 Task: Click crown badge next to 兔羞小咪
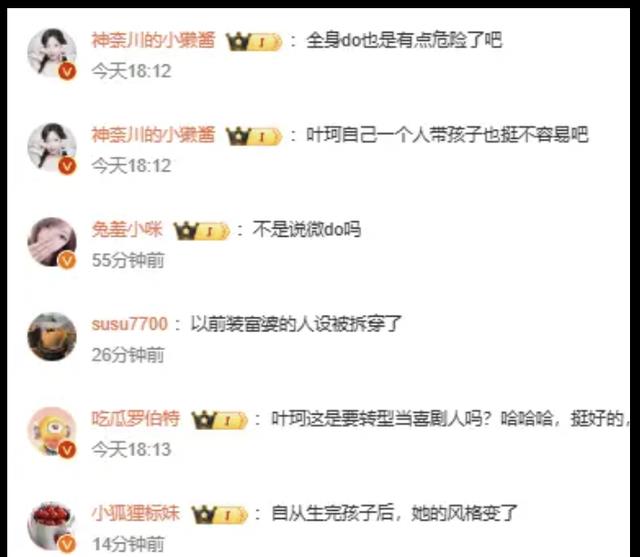tap(202, 231)
